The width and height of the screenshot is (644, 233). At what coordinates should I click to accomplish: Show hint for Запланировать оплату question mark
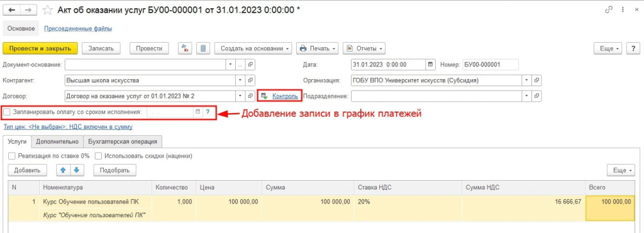click(208, 112)
